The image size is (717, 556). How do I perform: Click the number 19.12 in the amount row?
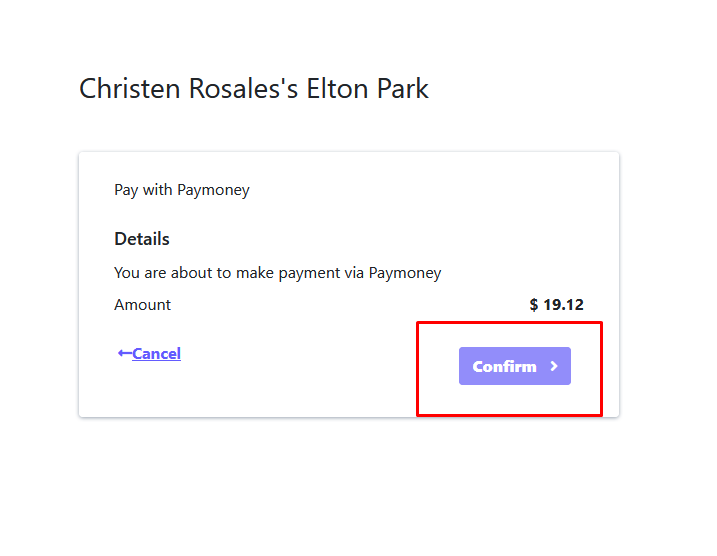(564, 305)
